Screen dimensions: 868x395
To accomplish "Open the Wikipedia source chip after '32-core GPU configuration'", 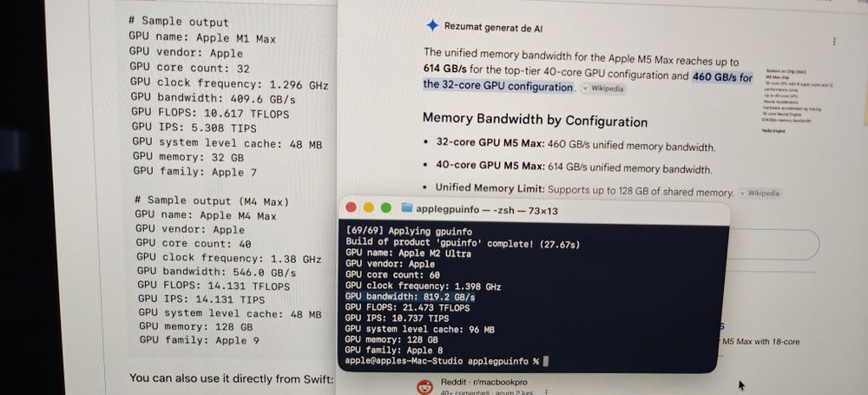I will (x=603, y=89).
